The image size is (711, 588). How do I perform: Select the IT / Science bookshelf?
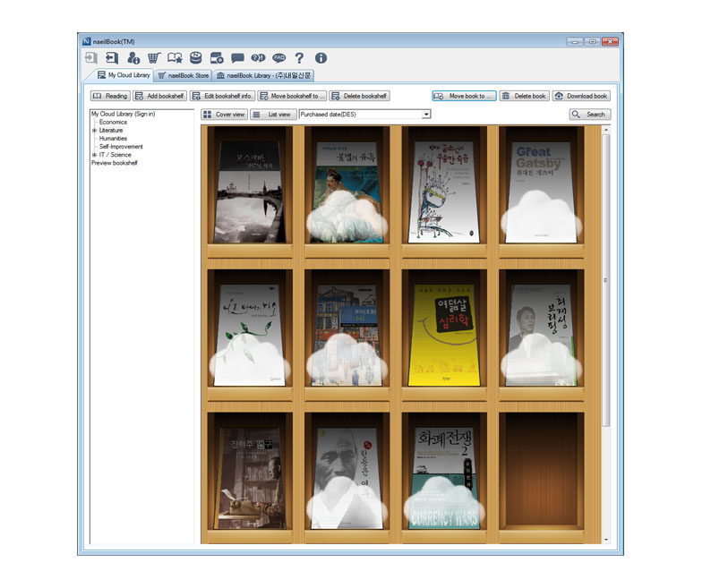(116, 155)
